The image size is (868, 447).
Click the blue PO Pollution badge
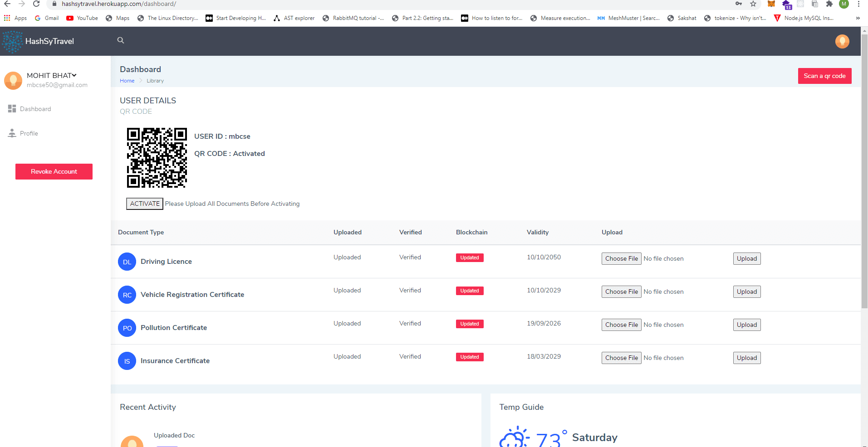tap(127, 328)
